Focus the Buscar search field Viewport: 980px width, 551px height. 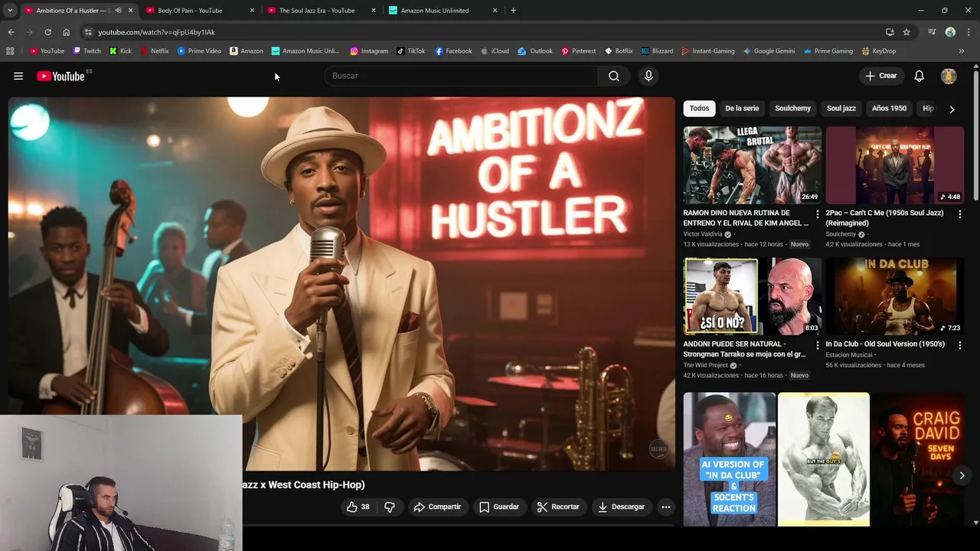[462, 76]
